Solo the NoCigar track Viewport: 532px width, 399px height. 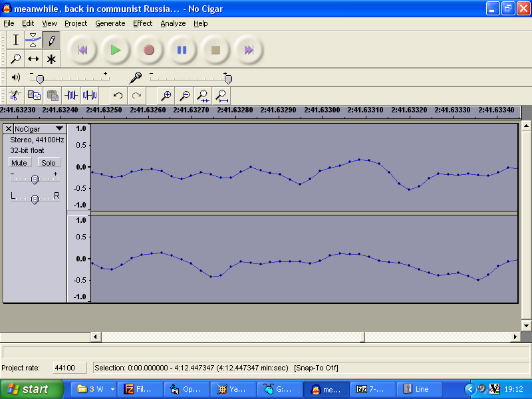[x=49, y=163]
